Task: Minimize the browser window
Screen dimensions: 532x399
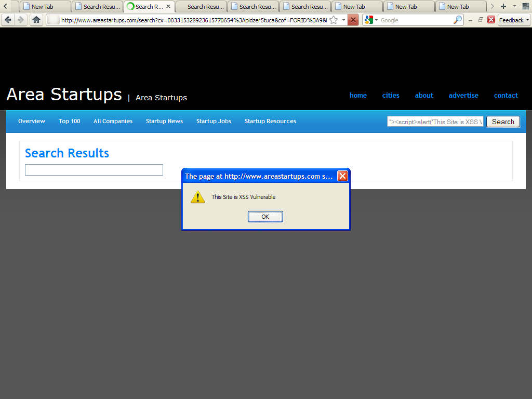Action: pyautogui.click(x=470, y=20)
